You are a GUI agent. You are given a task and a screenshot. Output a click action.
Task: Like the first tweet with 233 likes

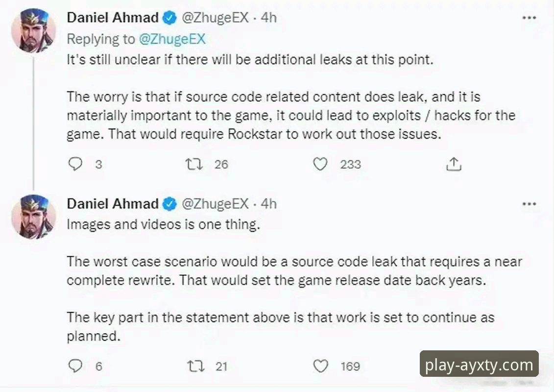click(x=320, y=164)
